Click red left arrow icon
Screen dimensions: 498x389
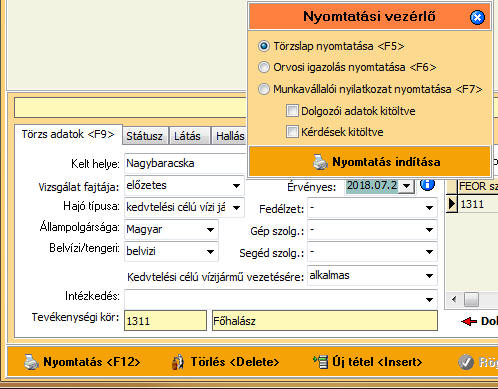(x=469, y=321)
